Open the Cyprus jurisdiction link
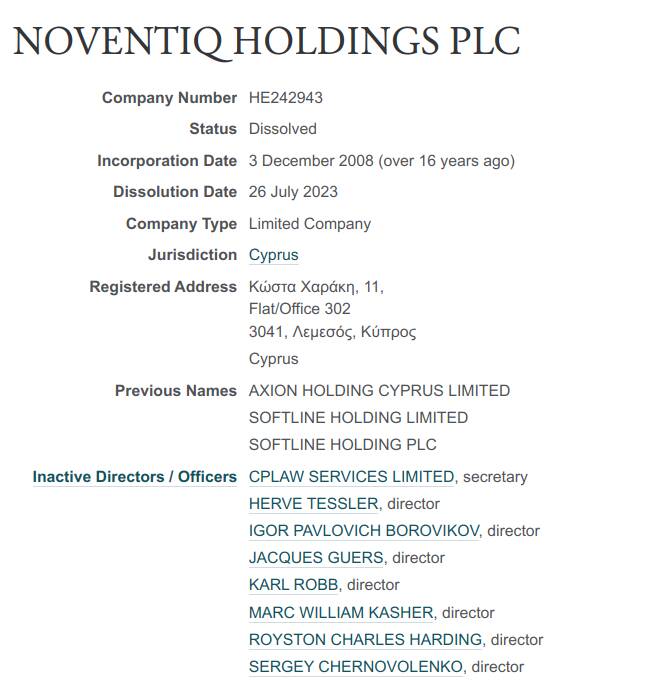 click(273, 255)
